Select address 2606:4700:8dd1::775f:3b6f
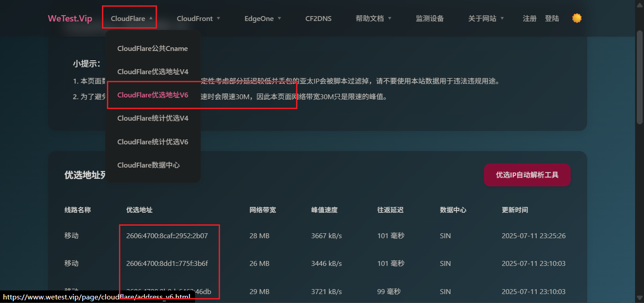This screenshot has height=303, width=644. [167, 263]
